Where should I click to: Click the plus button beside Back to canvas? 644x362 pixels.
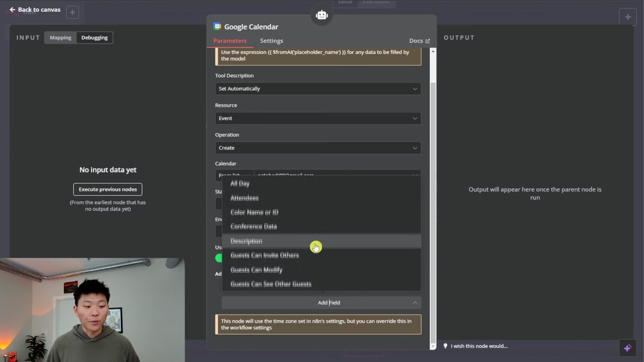pyautogui.click(x=72, y=12)
